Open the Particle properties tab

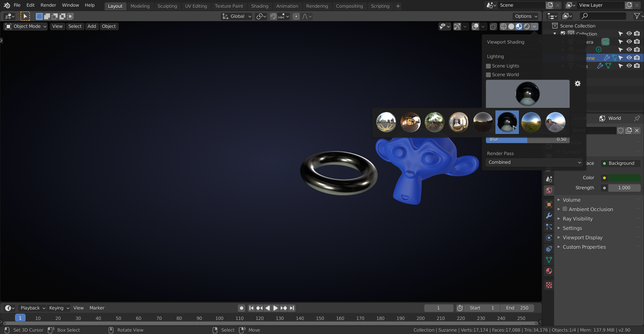coord(549,227)
